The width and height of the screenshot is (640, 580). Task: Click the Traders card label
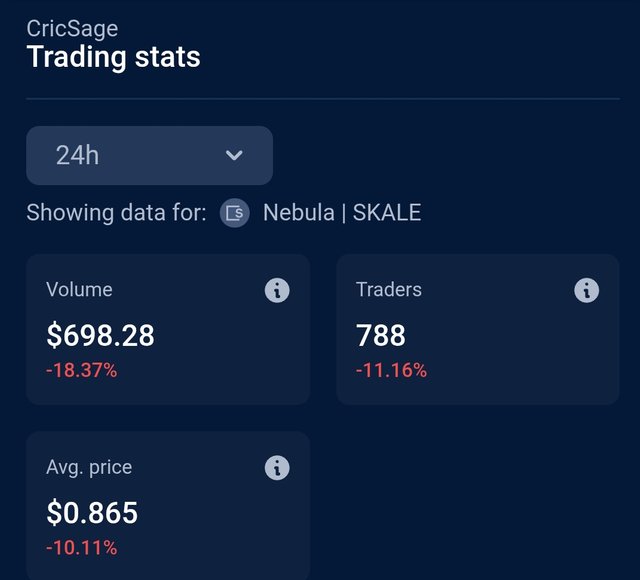(389, 289)
